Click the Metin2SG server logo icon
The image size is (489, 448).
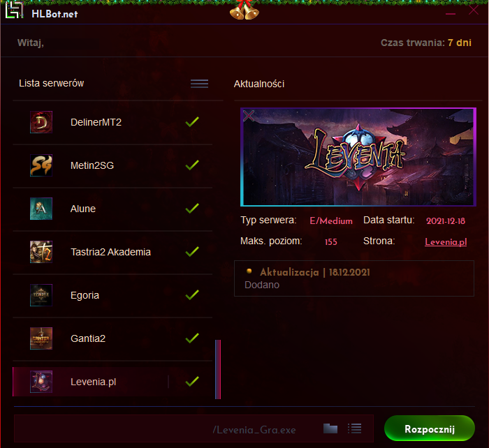41,165
